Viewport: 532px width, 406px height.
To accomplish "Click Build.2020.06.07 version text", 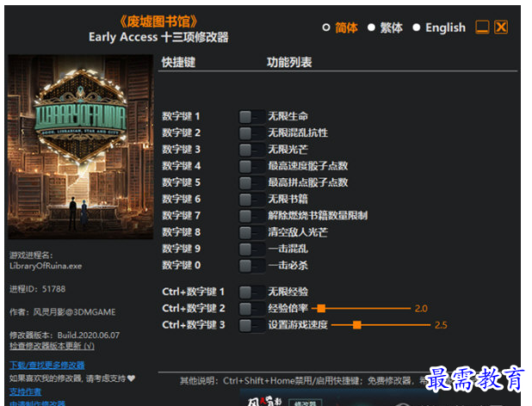I will (89, 335).
